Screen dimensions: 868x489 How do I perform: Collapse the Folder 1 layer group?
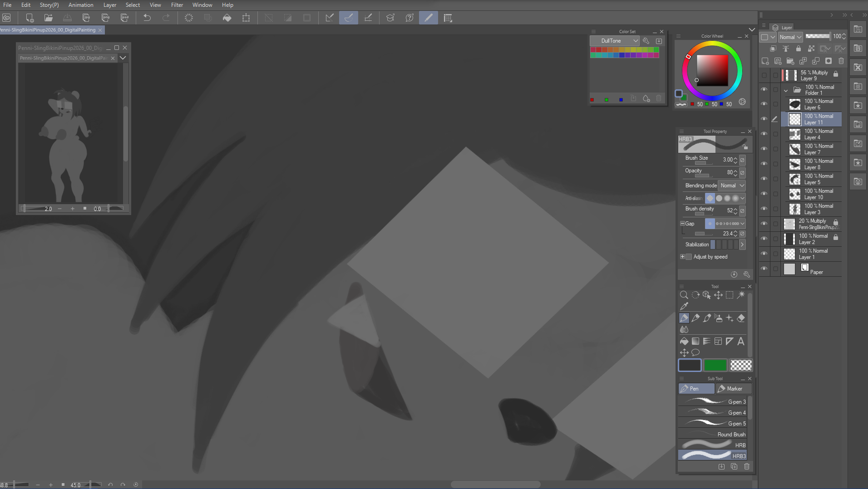point(786,90)
